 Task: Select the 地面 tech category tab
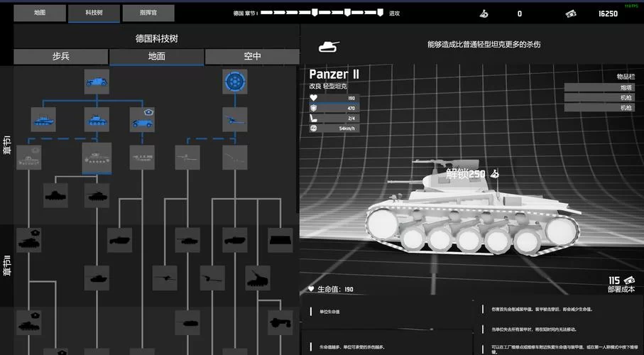coord(156,56)
